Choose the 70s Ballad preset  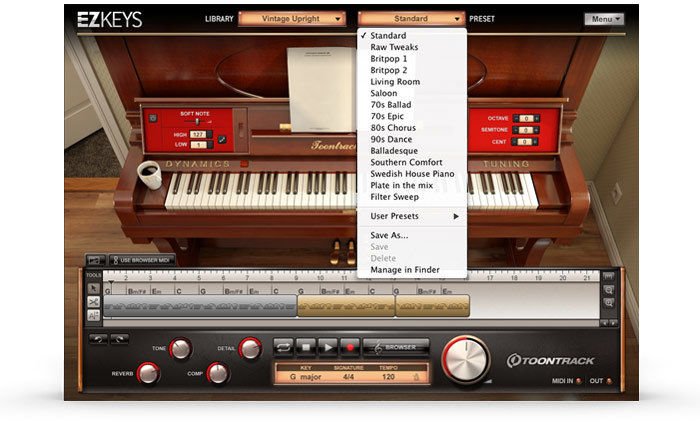click(x=412, y=105)
